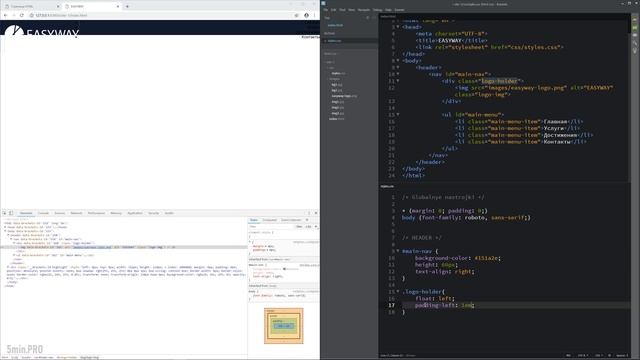Open the DevTools Performance tab

tap(96, 213)
